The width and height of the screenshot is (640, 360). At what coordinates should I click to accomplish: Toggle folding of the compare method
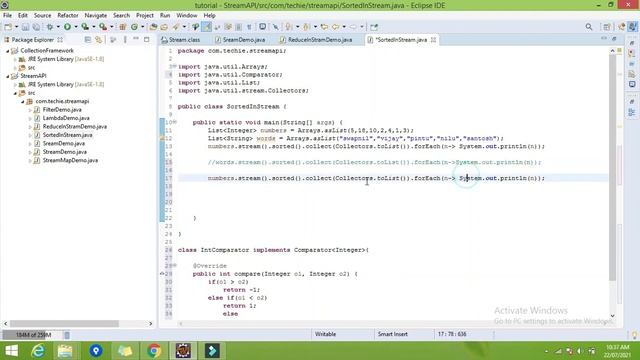tap(175, 266)
